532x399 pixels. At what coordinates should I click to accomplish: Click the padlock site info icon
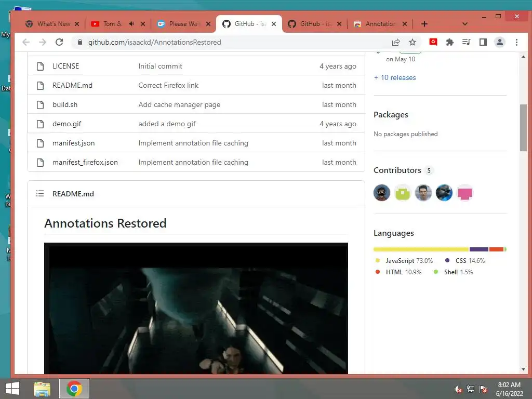click(x=80, y=42)
